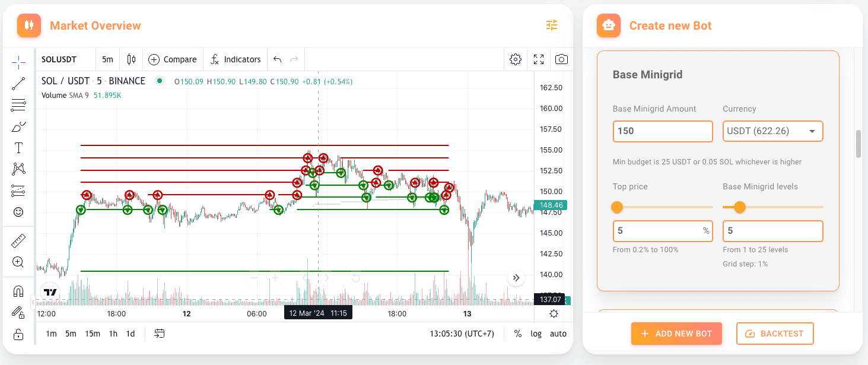Open the candlestick chart type menu
Screen dimensions: 868x365
[x=131, y=59]
